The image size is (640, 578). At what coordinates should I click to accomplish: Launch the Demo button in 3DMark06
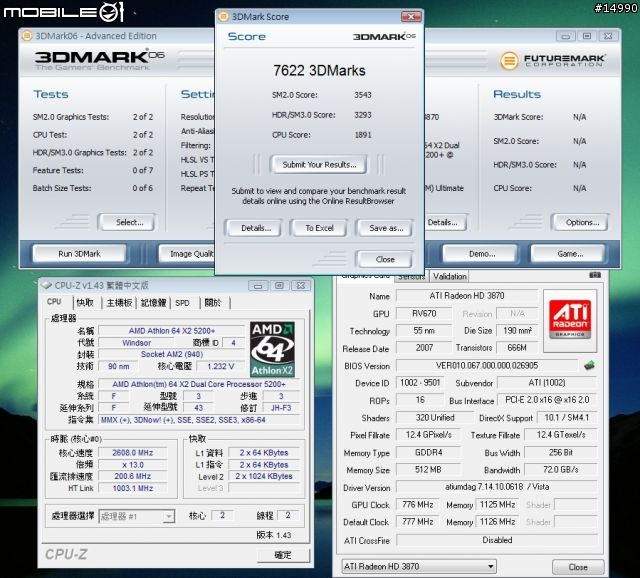click(x=480, y=253)
